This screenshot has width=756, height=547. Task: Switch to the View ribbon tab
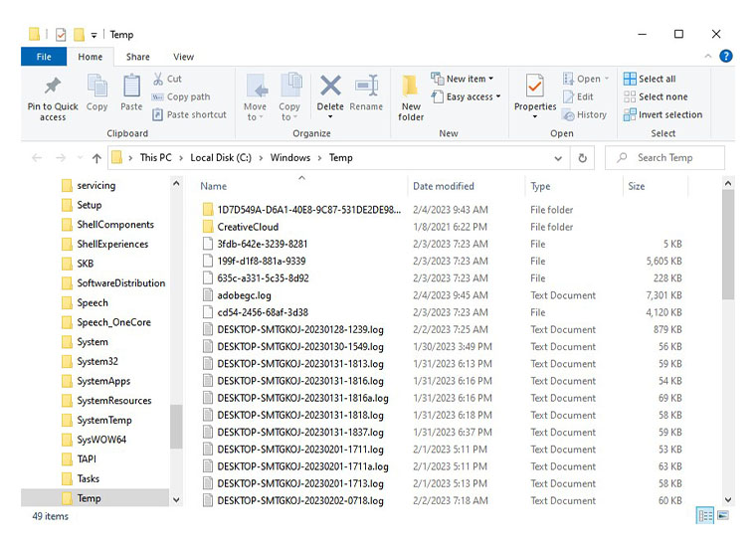click(x=184, y=57)
